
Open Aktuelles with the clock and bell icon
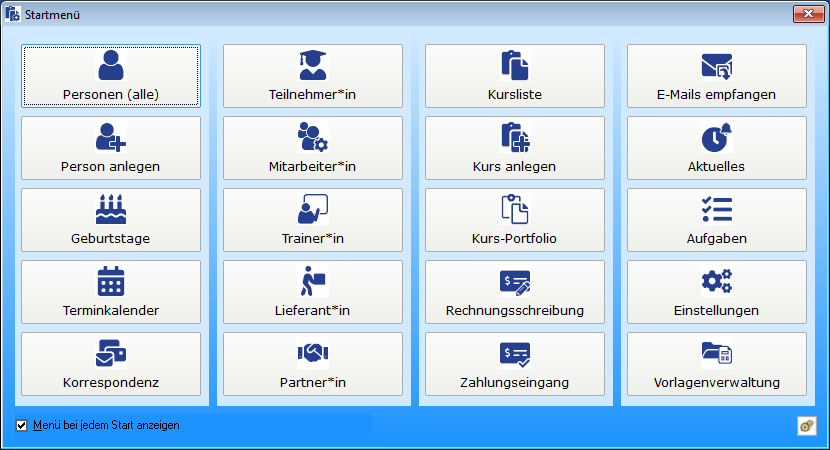(717, 148)
